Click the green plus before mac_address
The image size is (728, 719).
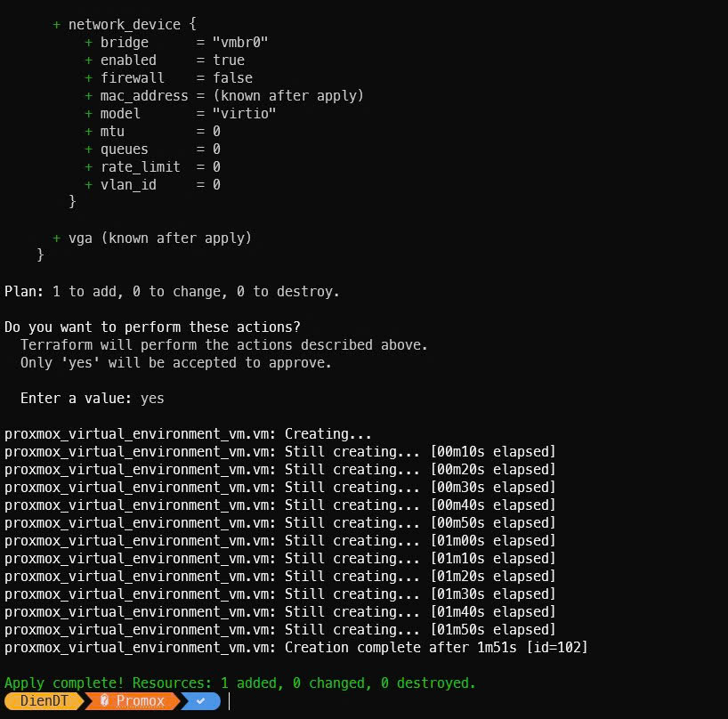(x=89, y=95)
